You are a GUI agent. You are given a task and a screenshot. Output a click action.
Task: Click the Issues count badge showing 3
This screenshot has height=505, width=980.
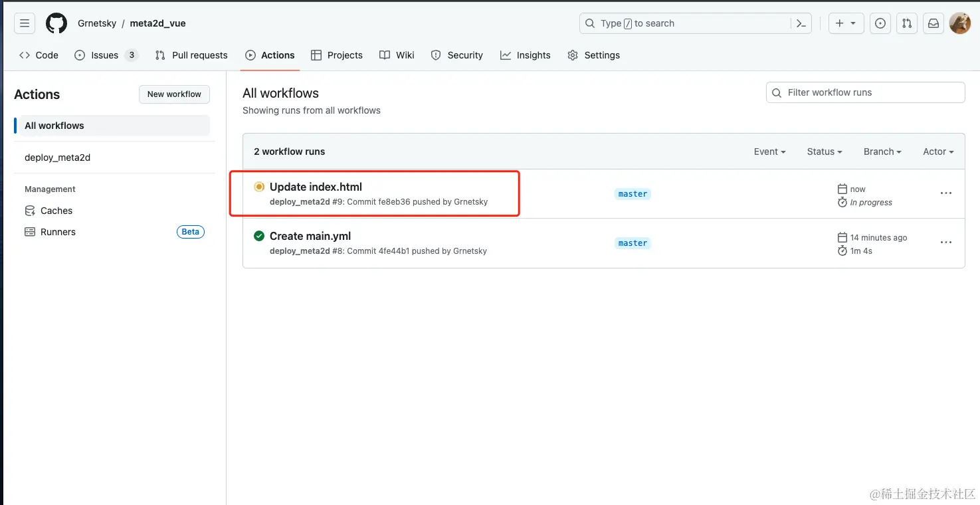click(x=132, y=55)
